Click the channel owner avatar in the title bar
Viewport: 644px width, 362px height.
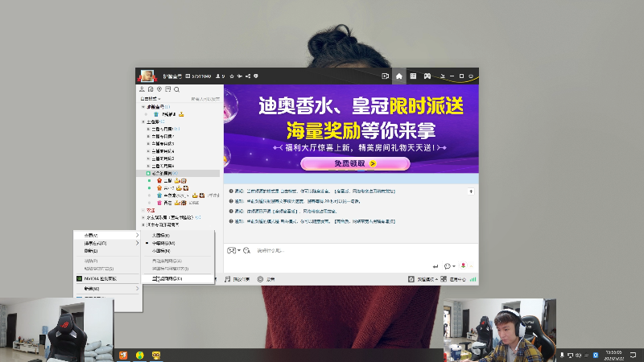pyautogui.click(x=147, y=76)
